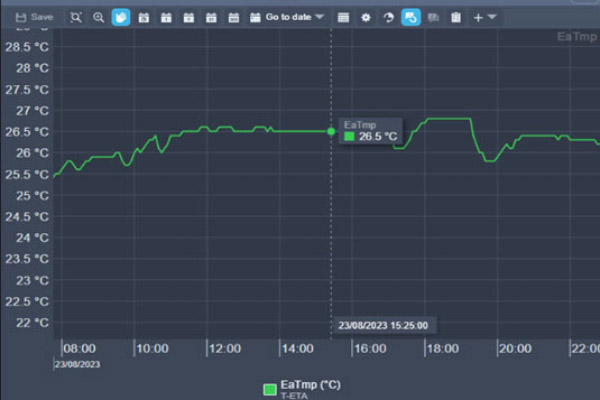Click the 20:00 time axis label
This screenshot has width=600, height=400.
pyautogui.click(x=515, y=349)
